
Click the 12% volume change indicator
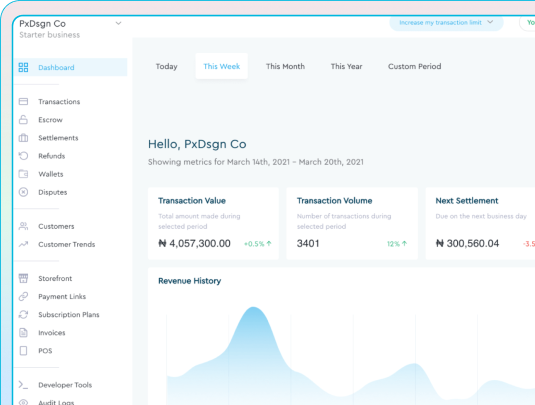tap(397, 244)
